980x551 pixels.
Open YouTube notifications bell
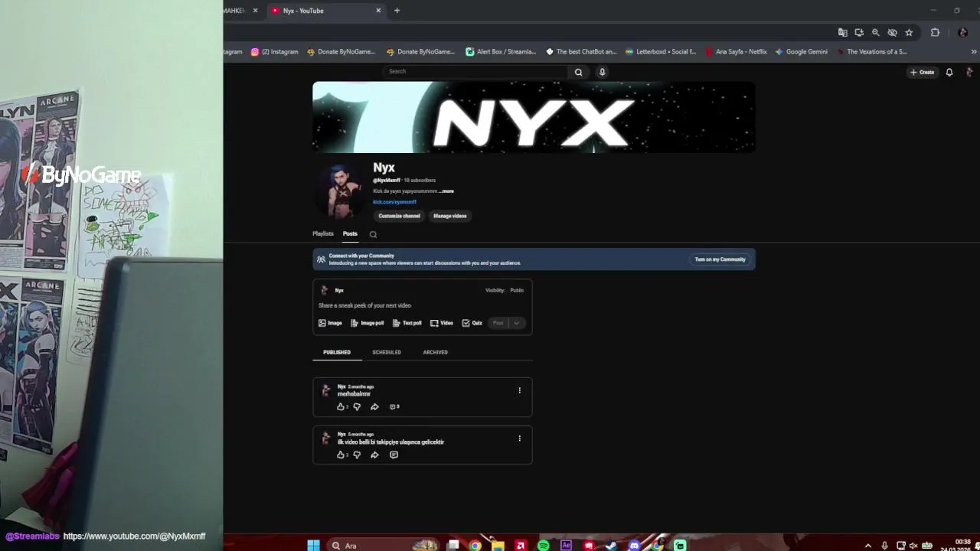coord(949,72)
